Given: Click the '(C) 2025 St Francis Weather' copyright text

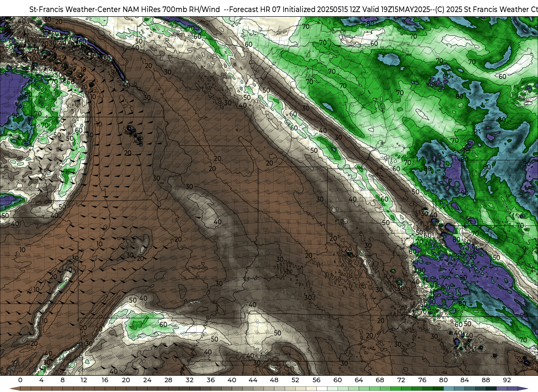Looking at the screenshot, I should click(x=483, y=10).
